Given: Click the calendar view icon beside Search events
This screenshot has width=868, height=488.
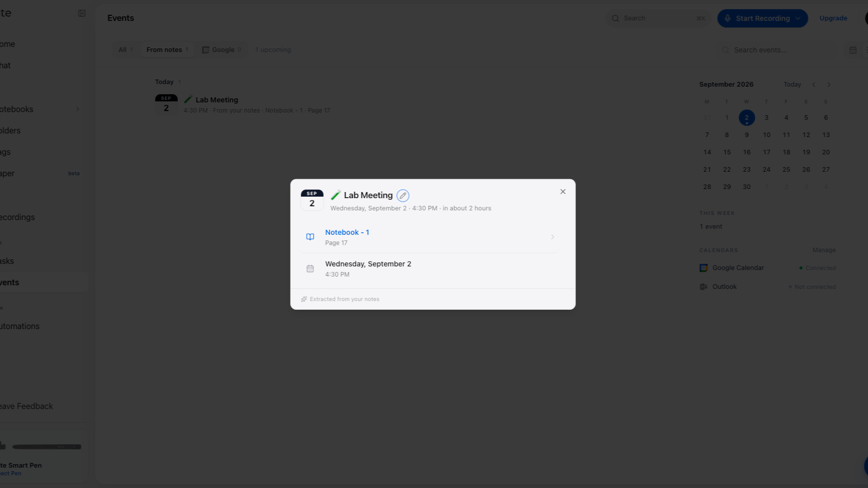Looking at the screenshot, I should (853, 50).
